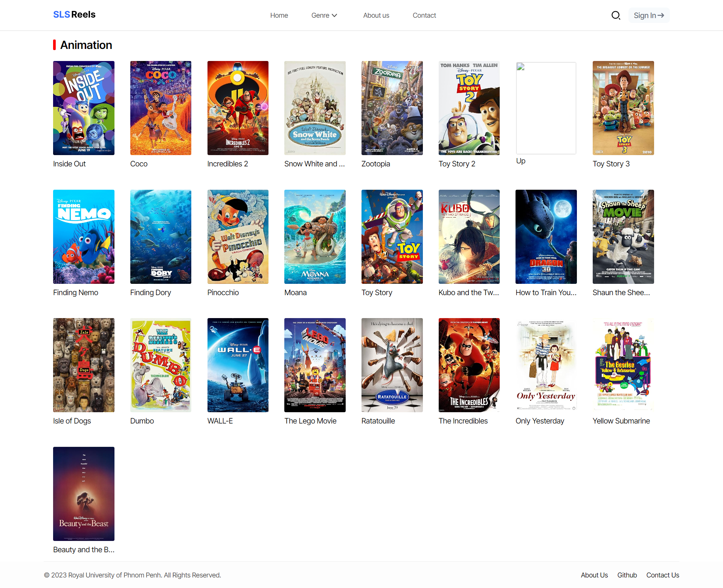Screen dimensions: 723x588
Task: Click the Sign In arrow button
Action: click(x=648, y=15)
